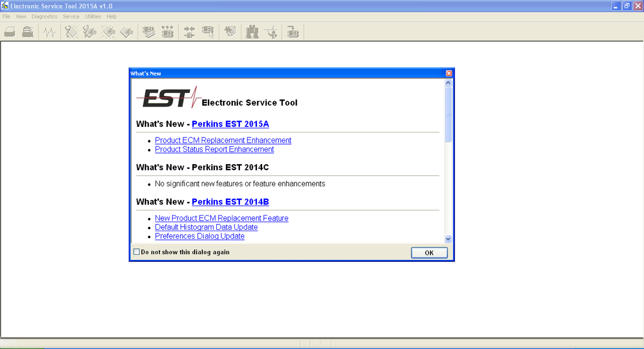This screenshot has height=349, width=644.
Task: Open Product ECM Replacement Enhancement link
Action: point(223,141)
